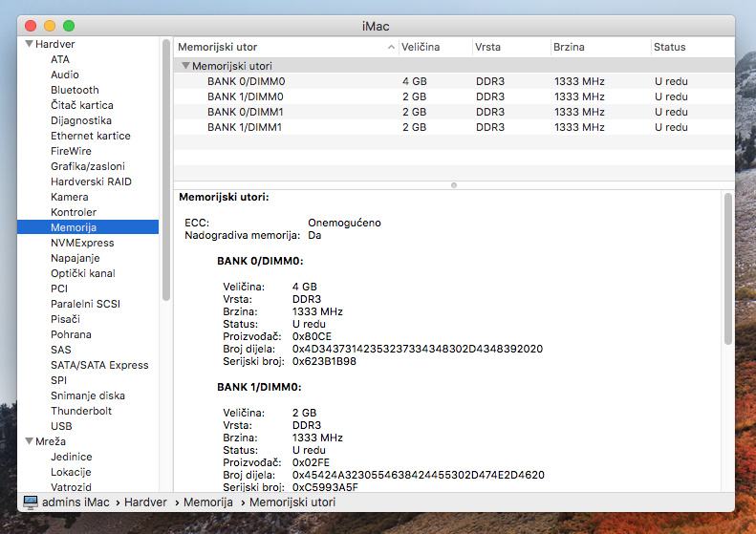Open Snimanje diska entry

click(x=88, y=395)
